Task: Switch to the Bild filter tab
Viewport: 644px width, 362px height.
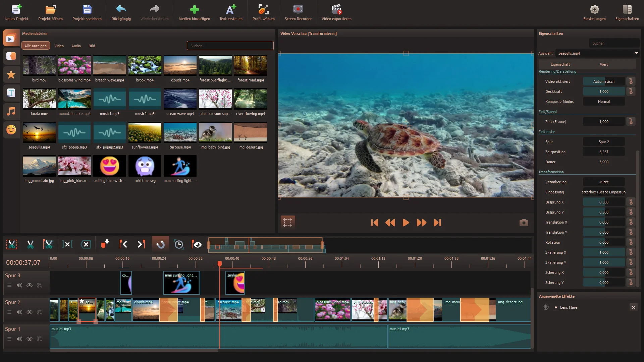Action: pyautogui.click(x=92, y=46)
